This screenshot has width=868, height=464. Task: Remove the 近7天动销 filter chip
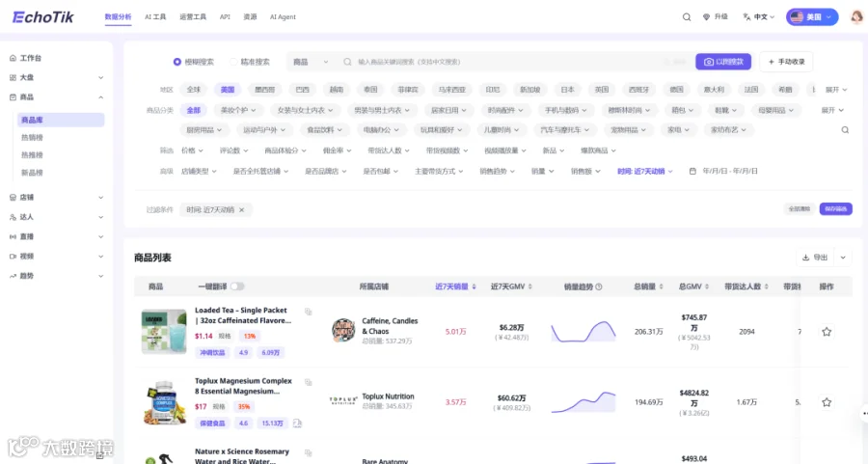(241, 210)
